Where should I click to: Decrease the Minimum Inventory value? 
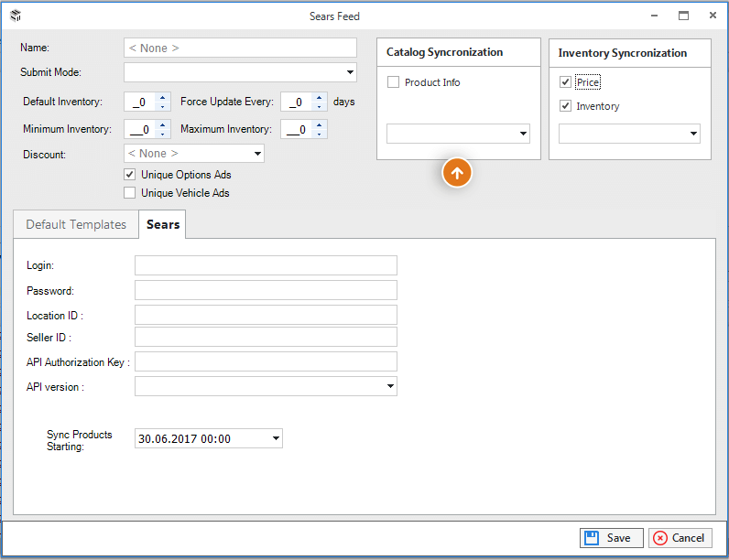[x=162, y=134]
